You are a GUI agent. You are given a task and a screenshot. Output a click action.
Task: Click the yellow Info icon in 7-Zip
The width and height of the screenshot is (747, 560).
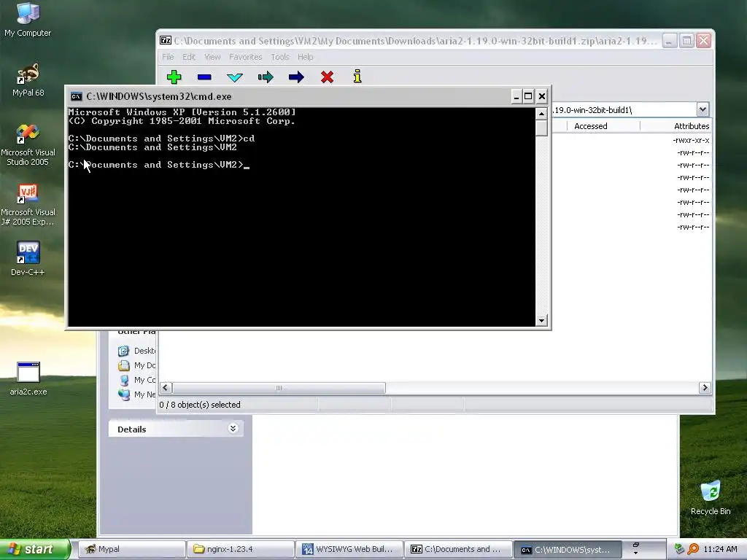(357, 76)
